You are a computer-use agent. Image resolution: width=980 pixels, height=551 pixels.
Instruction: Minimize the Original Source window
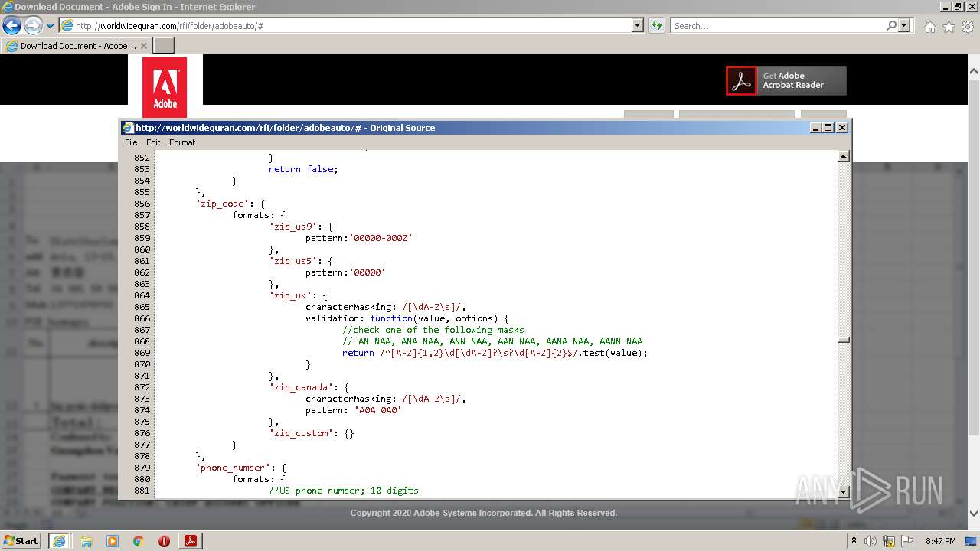815,128
